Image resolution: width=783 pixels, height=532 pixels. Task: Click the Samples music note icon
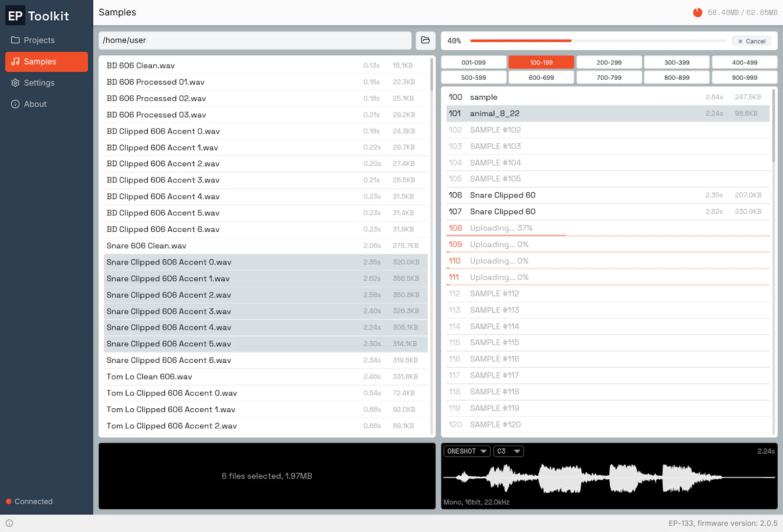click(x=16, y=62)
